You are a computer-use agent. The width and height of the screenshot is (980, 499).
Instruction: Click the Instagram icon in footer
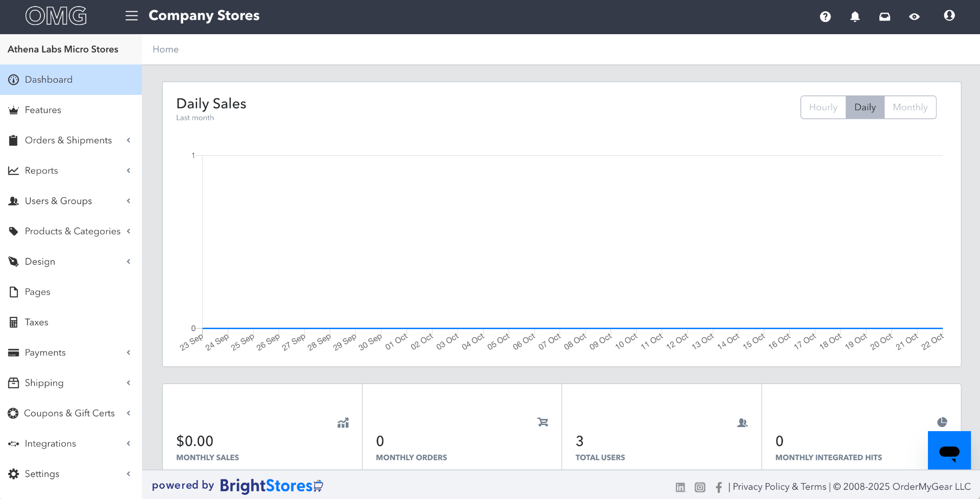(700, 487)
